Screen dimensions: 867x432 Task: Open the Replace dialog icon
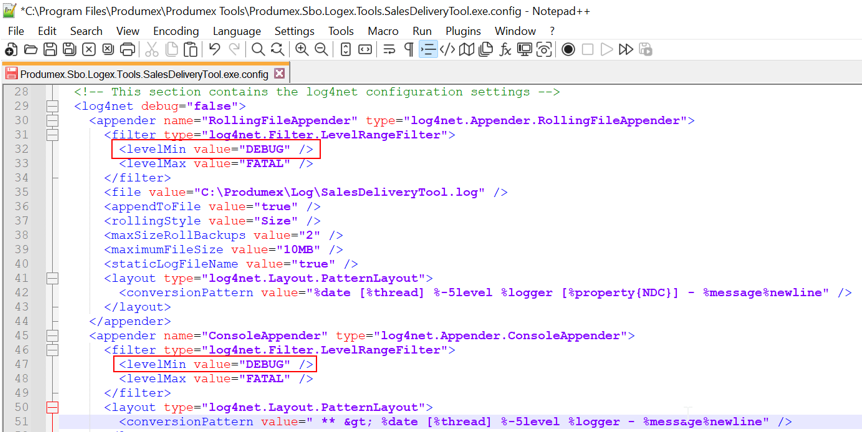[278, 50]
